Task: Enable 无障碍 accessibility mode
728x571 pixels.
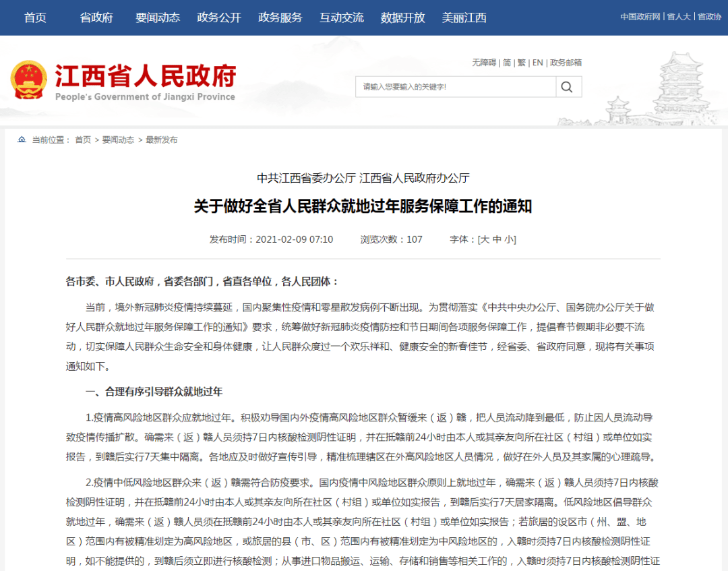Action: point(484,63)
